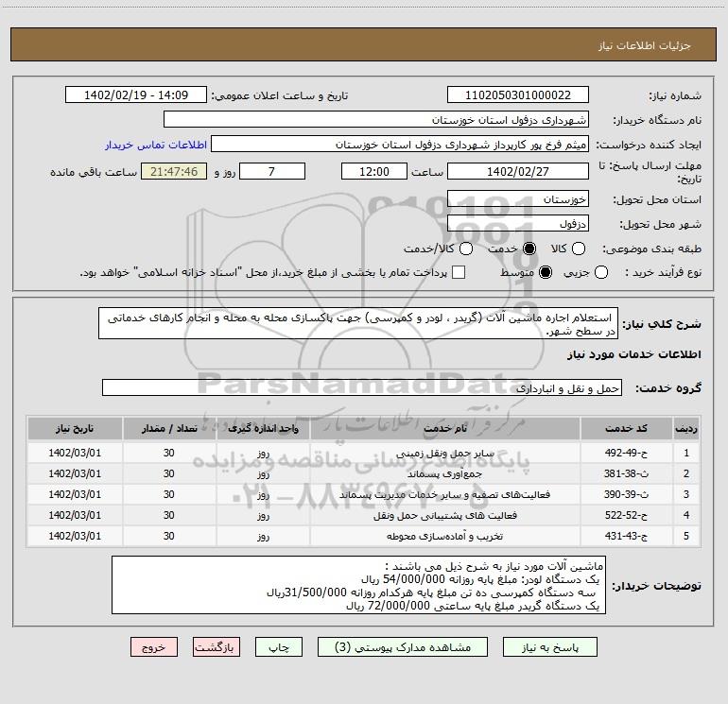The height and width of the screenshot is (704, 728).
Task: Click the نام خدمت column header
Action: point(444,428)
